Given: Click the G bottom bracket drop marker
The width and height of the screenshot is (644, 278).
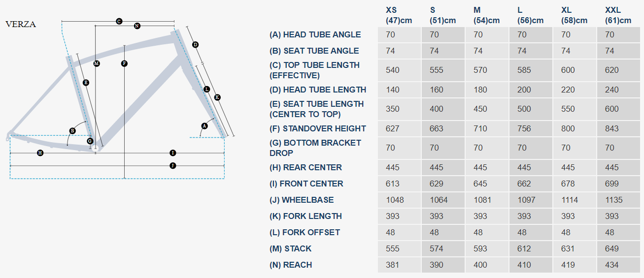Looking at the screenshot, I should [90, 141].
